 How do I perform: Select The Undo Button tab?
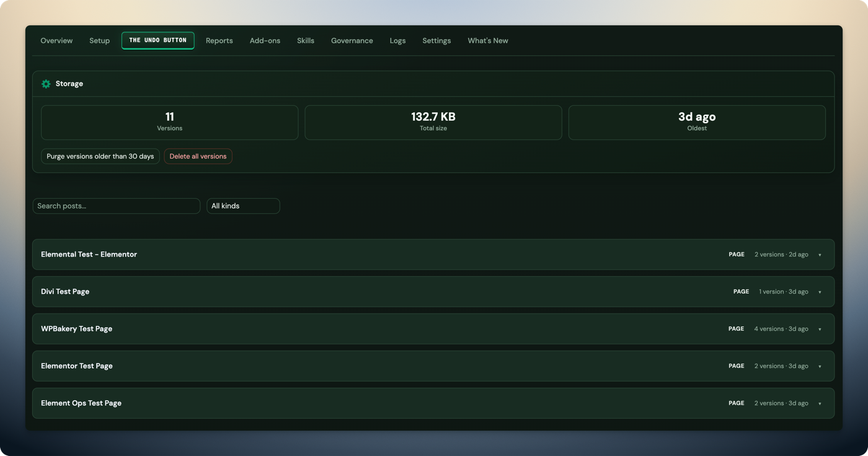point(157,40)
